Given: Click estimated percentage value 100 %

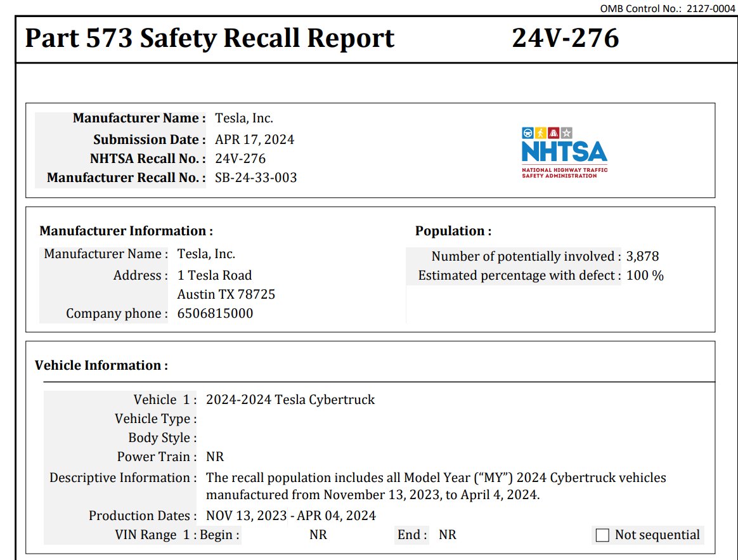Looking at the screenshot, I should click(645, 275).
